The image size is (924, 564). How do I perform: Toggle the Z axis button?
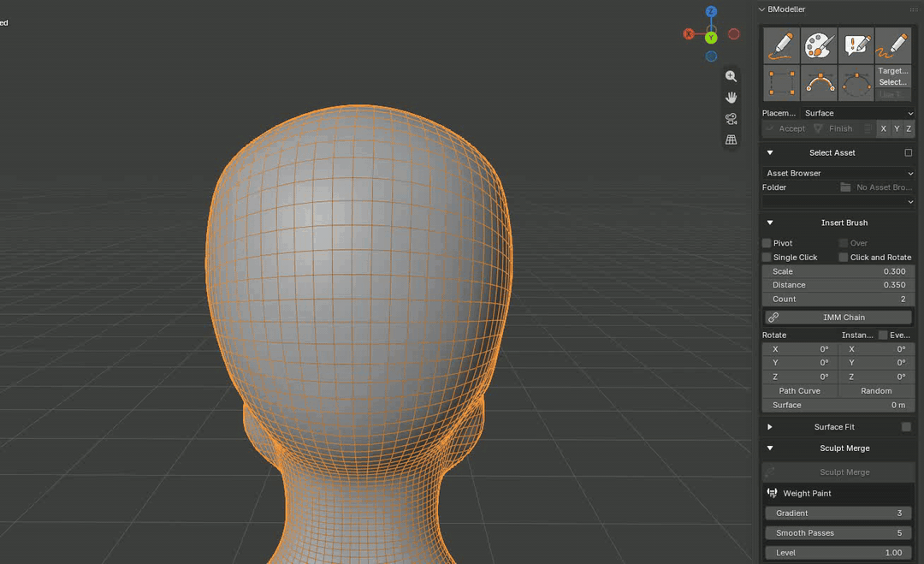(909, 128)
